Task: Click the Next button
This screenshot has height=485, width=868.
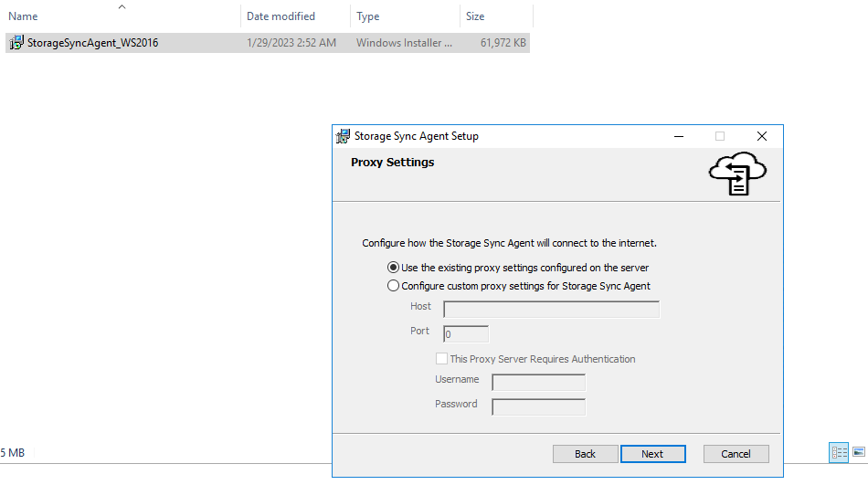Action: 652,454
